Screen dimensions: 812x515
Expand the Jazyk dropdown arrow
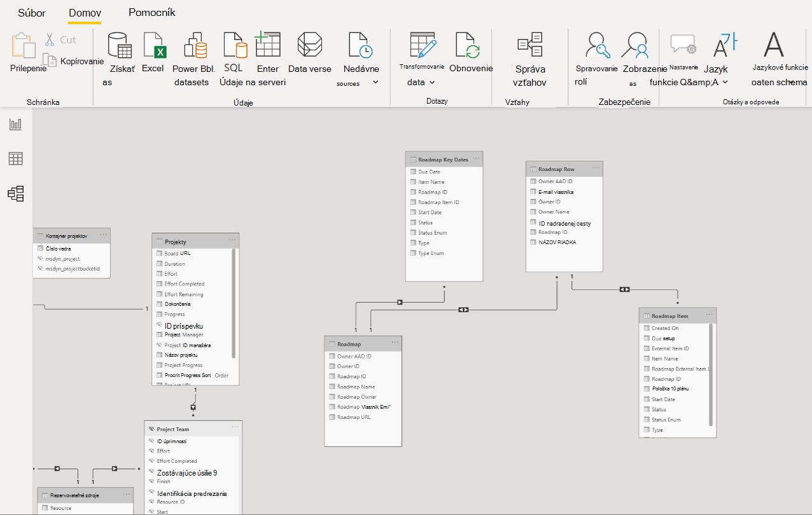click(725, 82)
